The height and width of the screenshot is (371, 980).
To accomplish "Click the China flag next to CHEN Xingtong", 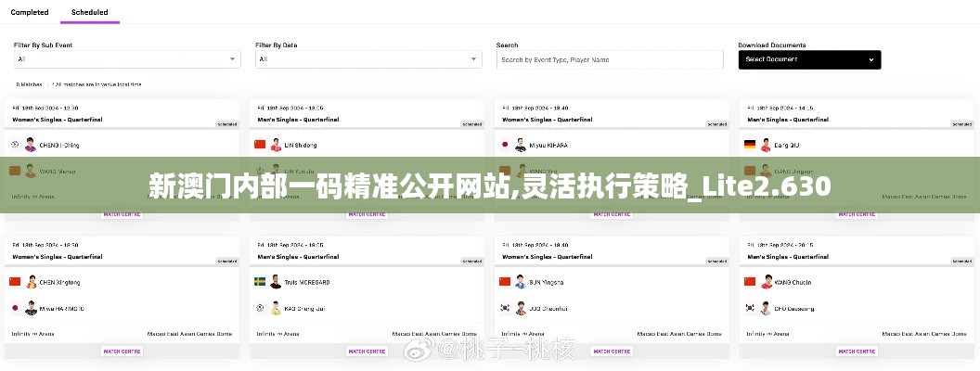I will [x=15, y=281].
